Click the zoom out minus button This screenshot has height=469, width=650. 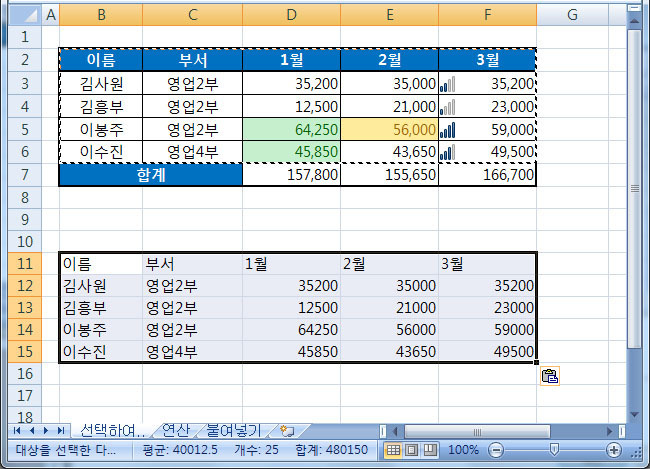click(x=496, y=450)
